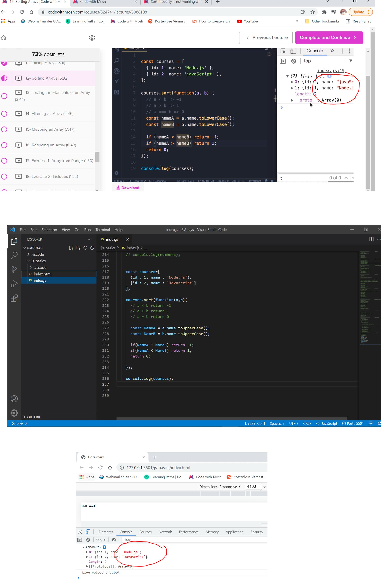Open the Run menu in VS Code
Image resolution: width=381 pixels, height=588 pixels.
[x=87, y=229]
